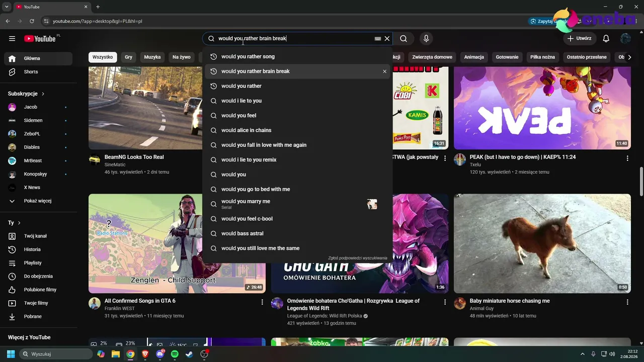Viewport: 644px width, 362px height.
Task: Select the Gotowanie filter chip
Action: (507, 57)
